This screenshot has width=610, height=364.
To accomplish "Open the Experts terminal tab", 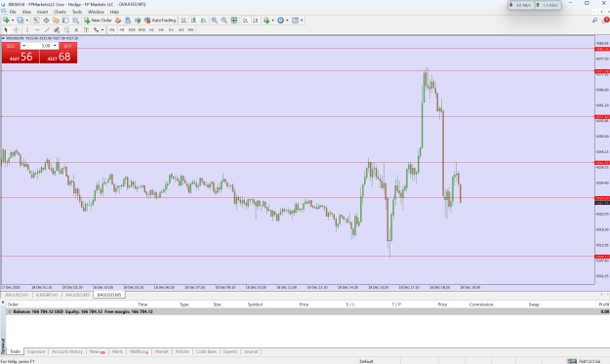I will [x=230, y=351].
